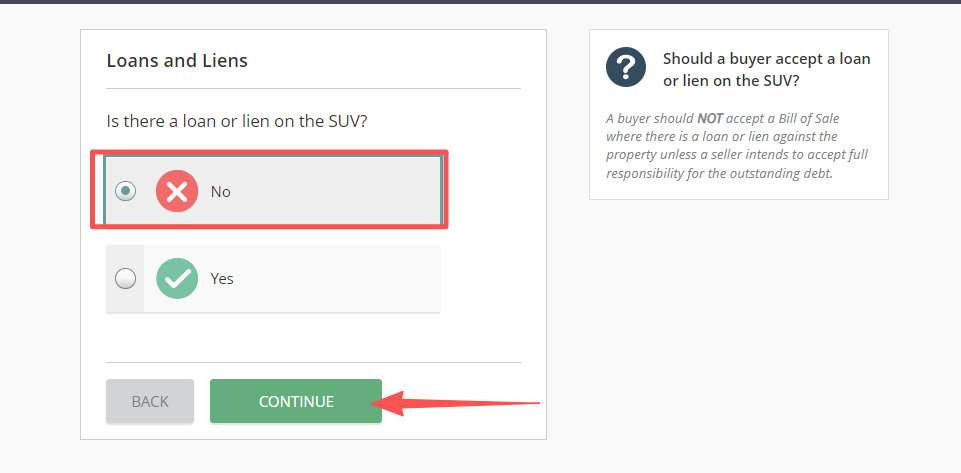
Task: Click the "No" option label text
Action: point(220,191)
